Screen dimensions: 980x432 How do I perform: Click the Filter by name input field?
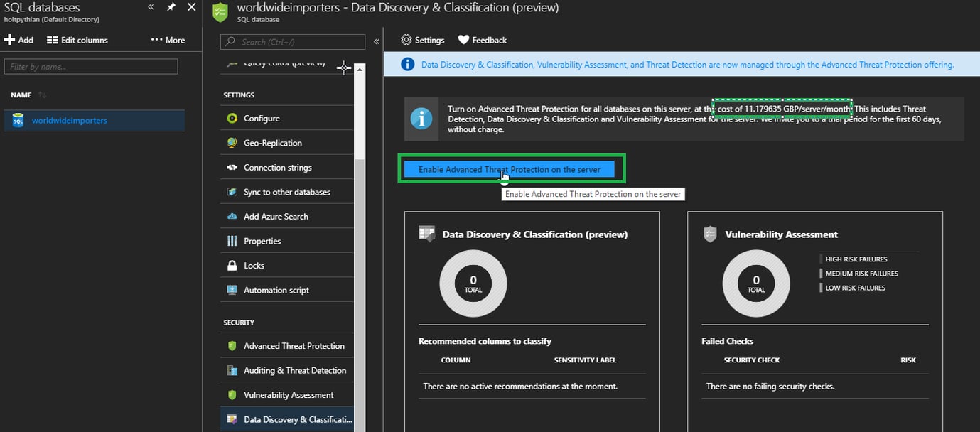pos(91,67)
